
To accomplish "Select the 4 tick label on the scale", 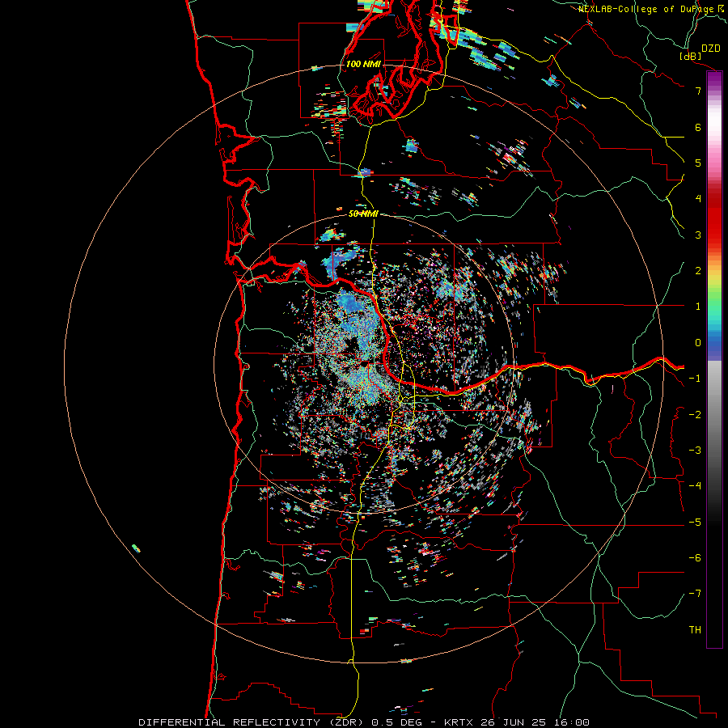I will [x=698, y=199].
